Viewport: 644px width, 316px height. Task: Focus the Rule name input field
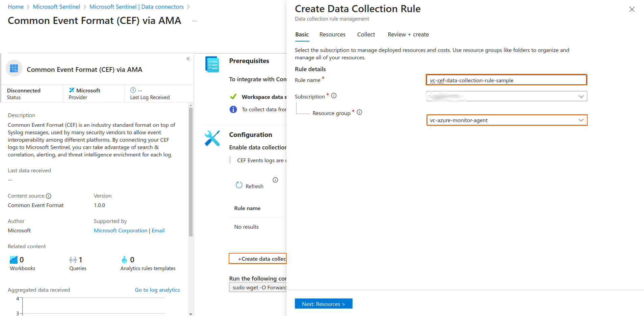(506, 80)
